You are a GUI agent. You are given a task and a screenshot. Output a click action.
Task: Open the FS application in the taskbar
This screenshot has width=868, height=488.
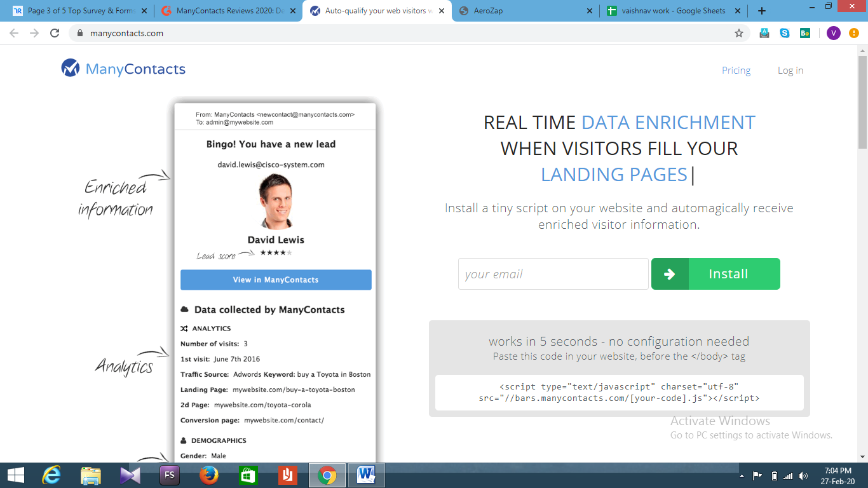click(x=170, y=475)
